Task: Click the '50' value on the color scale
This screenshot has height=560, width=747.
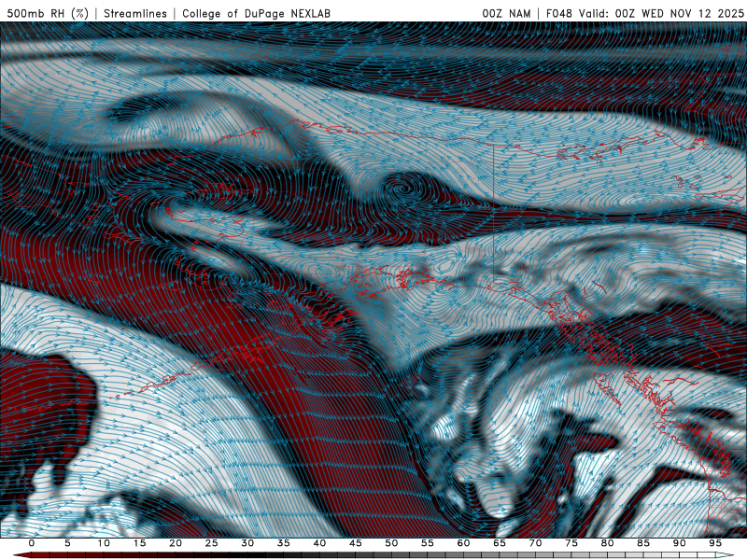Action: (391, 543)
